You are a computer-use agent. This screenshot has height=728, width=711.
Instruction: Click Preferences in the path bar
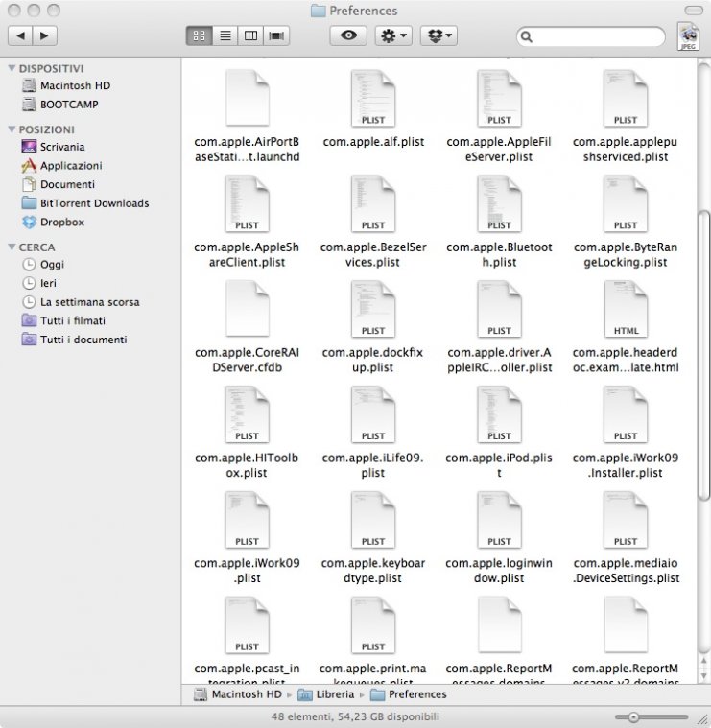[x=408, y=694]
